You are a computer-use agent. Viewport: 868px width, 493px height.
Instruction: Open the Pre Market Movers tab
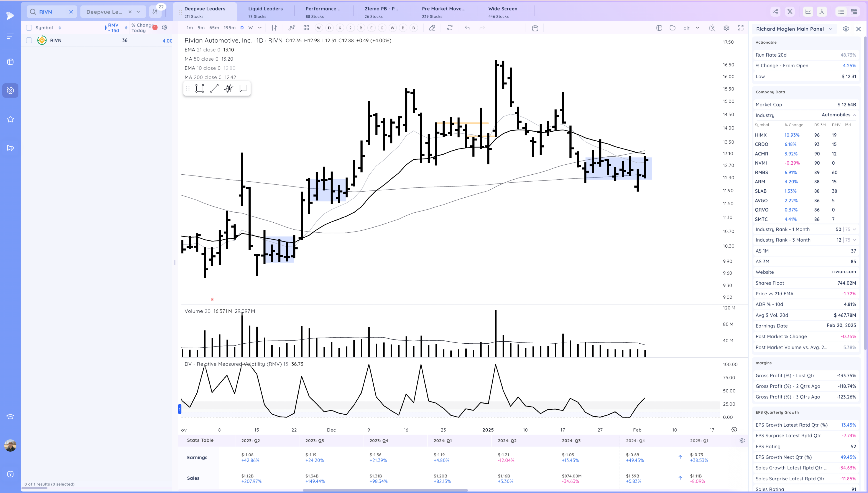click(443, 12)
